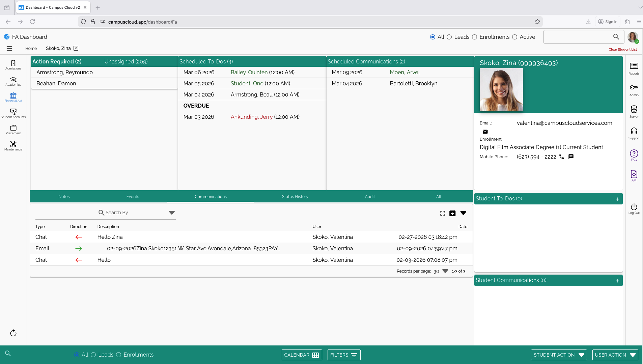Image resolution: width=643 pixels, height=364 pixels.
Task: Select the Leads radio button at top
Action: click(x=450, y=37)
